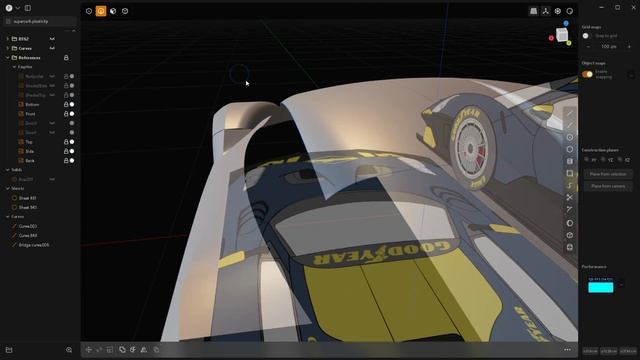
Task: Increase grid size with plus button
Action: click(629, 47)
